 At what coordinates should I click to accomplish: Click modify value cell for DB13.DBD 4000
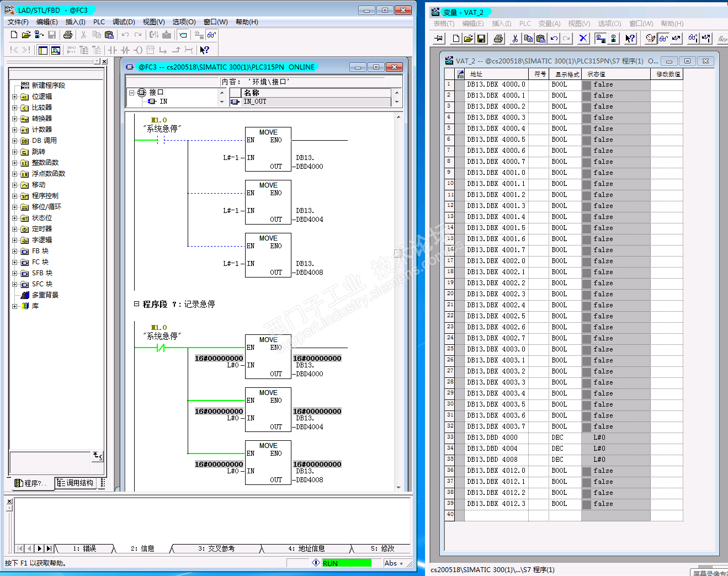click(666, 438)
